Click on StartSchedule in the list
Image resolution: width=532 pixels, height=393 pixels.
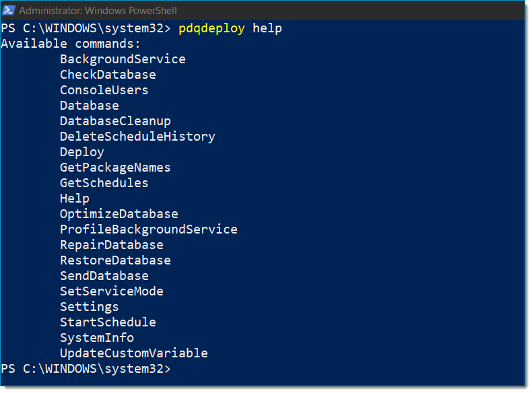108,322
